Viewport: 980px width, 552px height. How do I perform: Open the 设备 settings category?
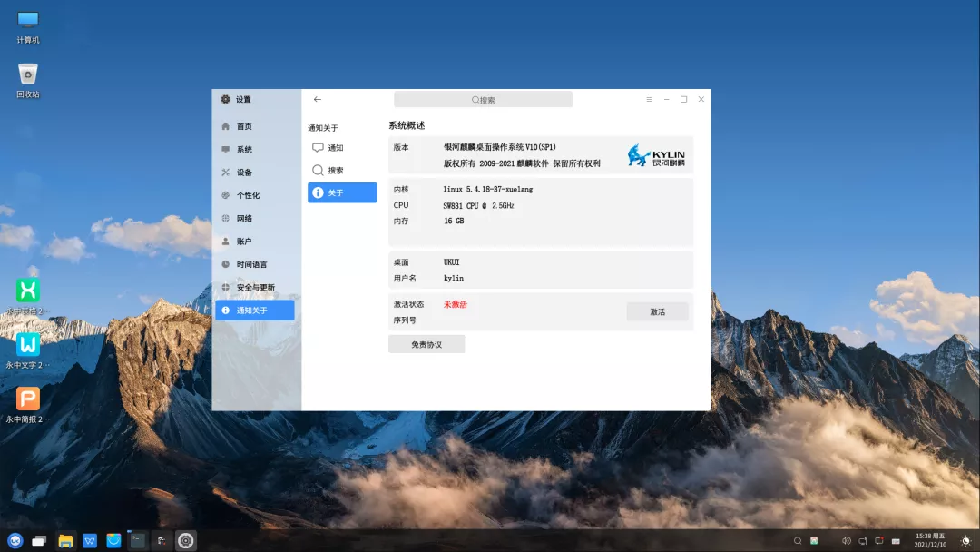[254, 172]
